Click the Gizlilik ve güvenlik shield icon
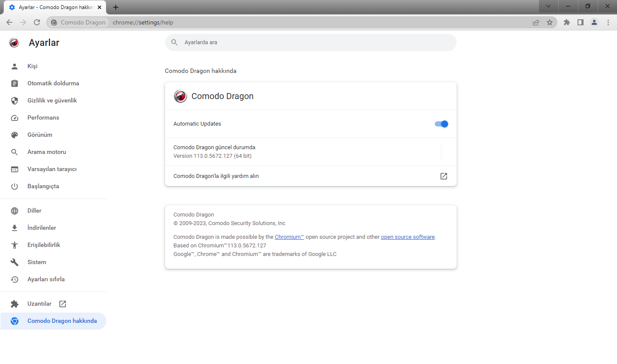The image size is (617, 364). click(15, 100)
